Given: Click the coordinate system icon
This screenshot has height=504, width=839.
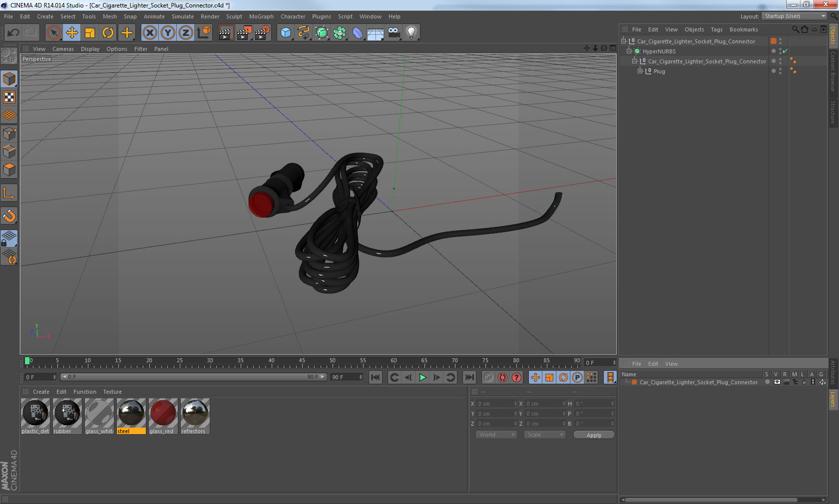Looking at the screenshot, I should 204,33.
